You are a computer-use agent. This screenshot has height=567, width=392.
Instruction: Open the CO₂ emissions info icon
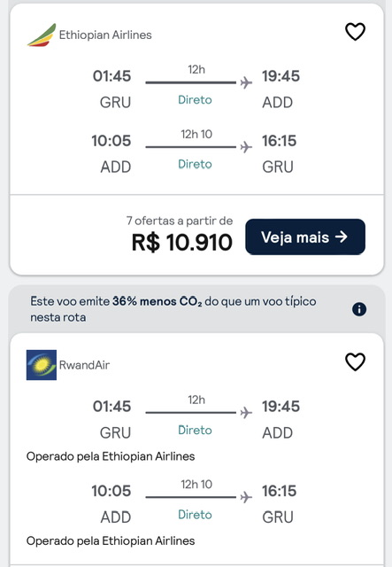point(359,309)
